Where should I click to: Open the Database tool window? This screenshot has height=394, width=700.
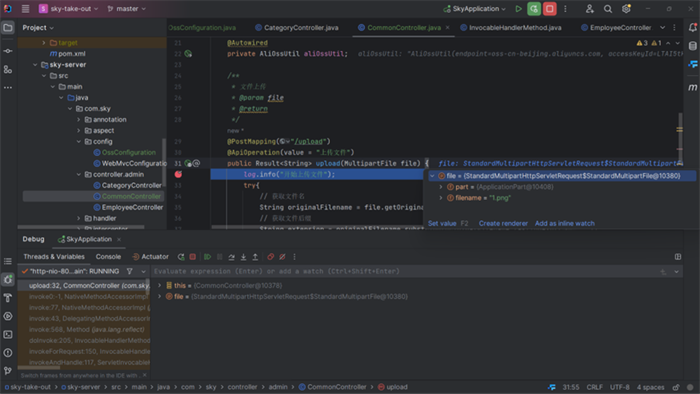692,46
